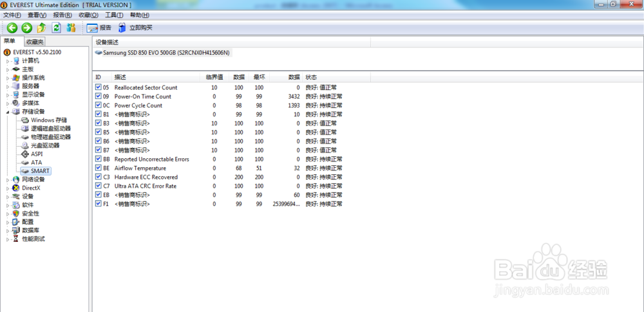Open the 光盘驱动器 item
The width and height of the screenshot is (644, 312).
coord(40,145)
